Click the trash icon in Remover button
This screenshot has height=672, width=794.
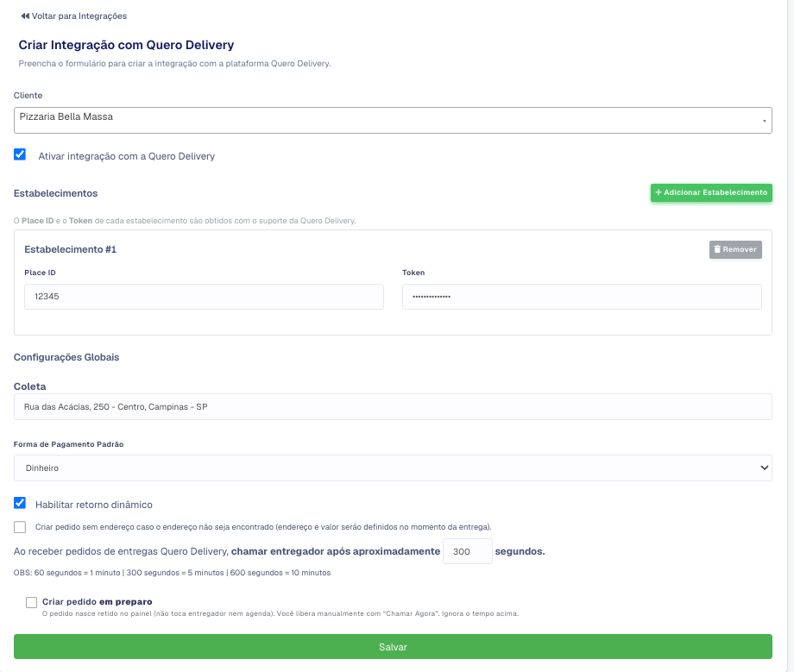(717, 249)
